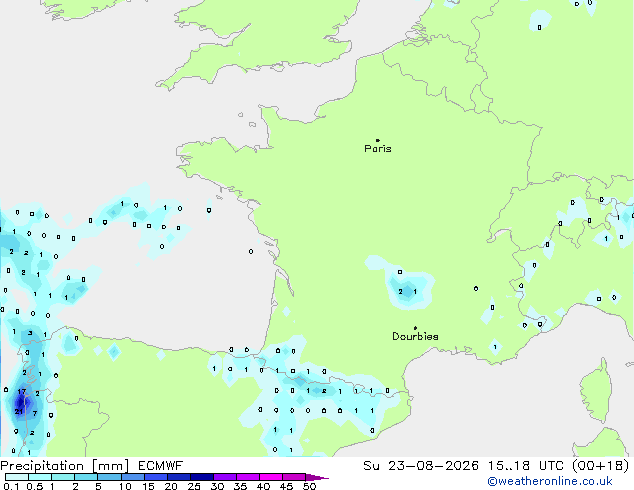The height and width of the screenshot is (490, 634).
Task: Click the Paris location dot marker
Action: click(378, 140)
